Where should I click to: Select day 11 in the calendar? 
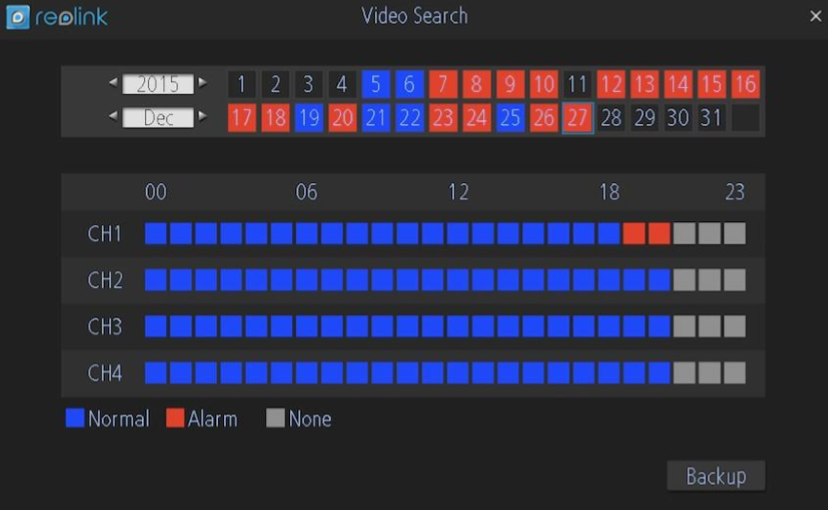click(x=577, y=84)
